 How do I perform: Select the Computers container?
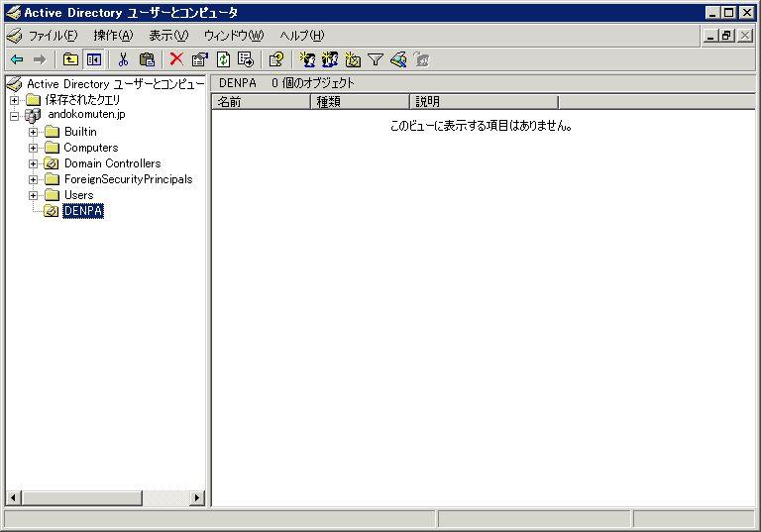(x=91, y=148)
